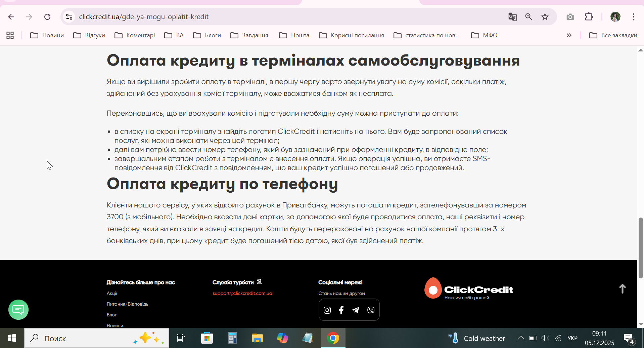Image resolution: width=644 pixels, height=348 pixels.
Task: Open the Новини bookmarks folder
Action: point(47,35)
